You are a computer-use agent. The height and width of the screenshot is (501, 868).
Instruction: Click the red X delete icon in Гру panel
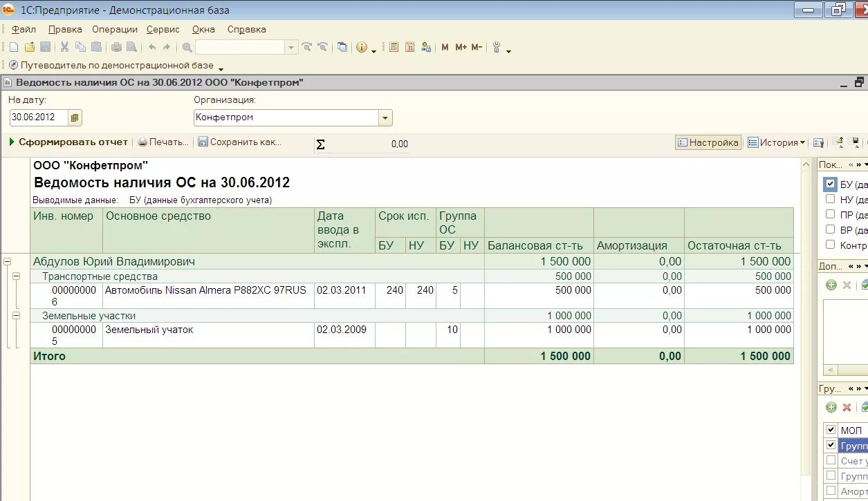coord(847,408)
